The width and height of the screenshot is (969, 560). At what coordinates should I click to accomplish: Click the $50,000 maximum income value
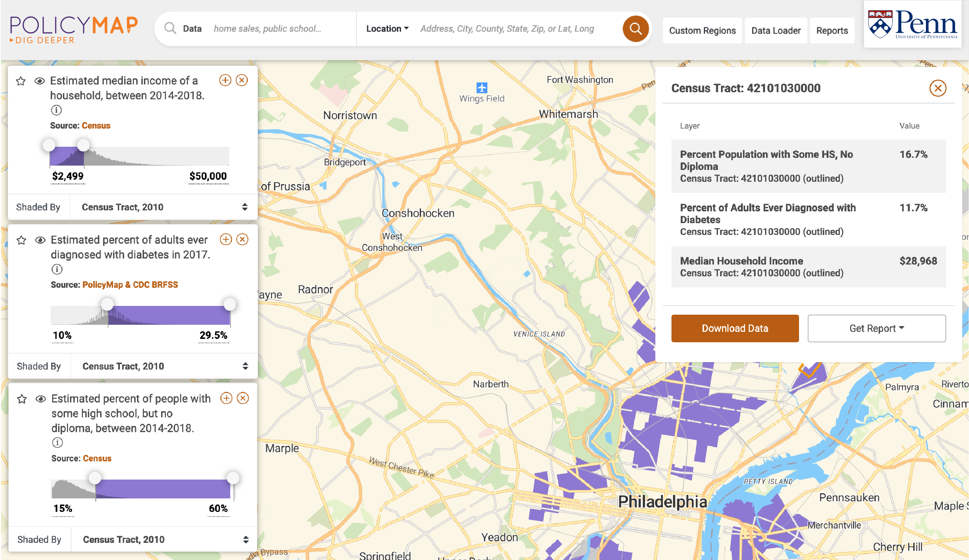coord(208,176)
